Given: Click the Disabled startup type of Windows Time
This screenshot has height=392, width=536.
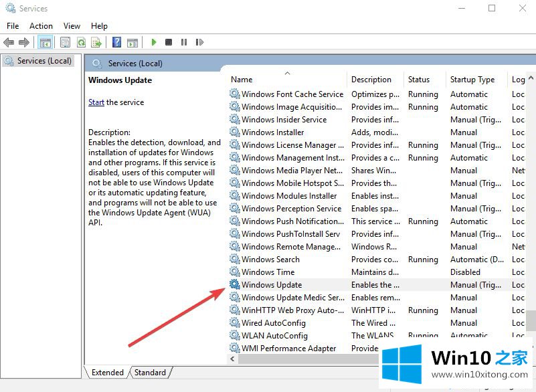Looking at the screenshot, I should click(x=465, y=272).
